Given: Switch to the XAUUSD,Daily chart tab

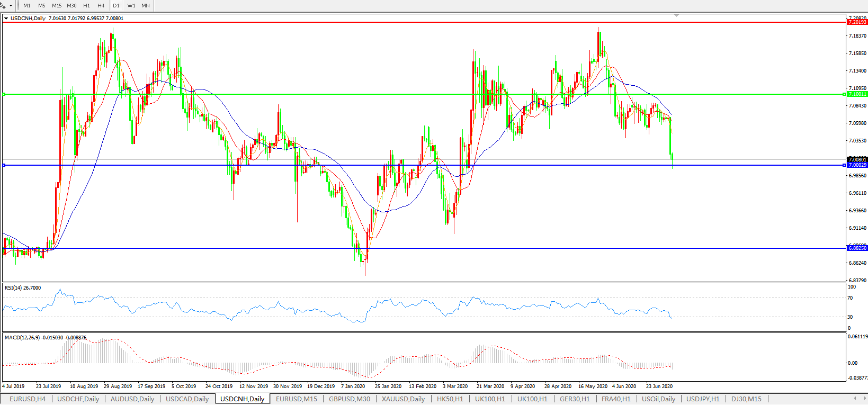Looking at the screenshot, I should pyautogui.click(x=403, y=399).
